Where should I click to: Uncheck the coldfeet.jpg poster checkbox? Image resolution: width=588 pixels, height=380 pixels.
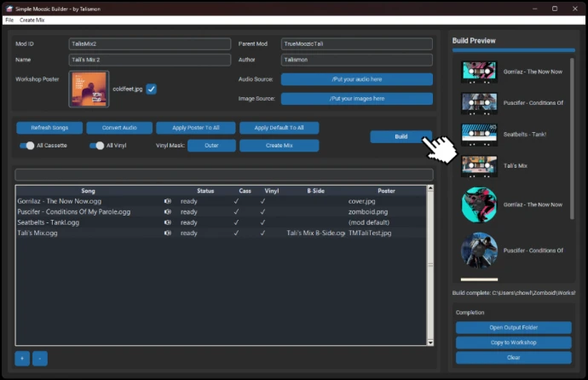click(x=151, y=89)
